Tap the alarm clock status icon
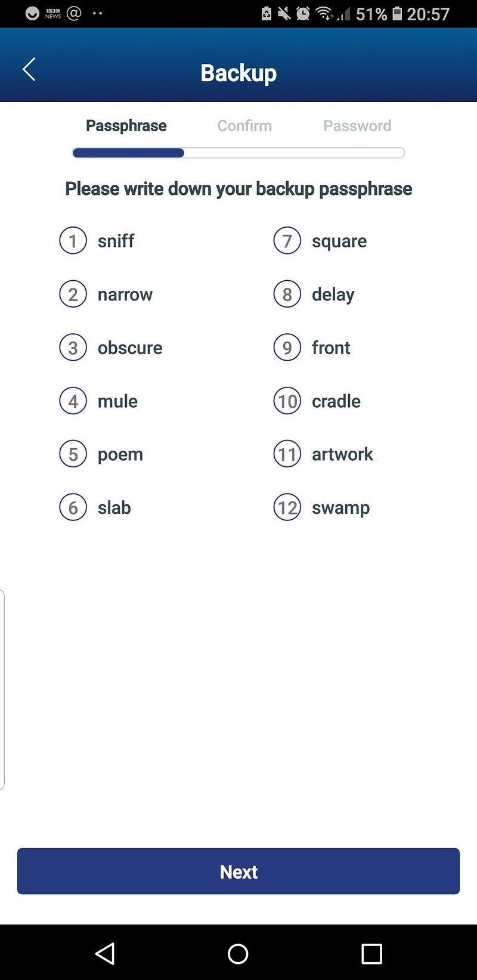This screenshot has width=477, height=980. point(303,13)
